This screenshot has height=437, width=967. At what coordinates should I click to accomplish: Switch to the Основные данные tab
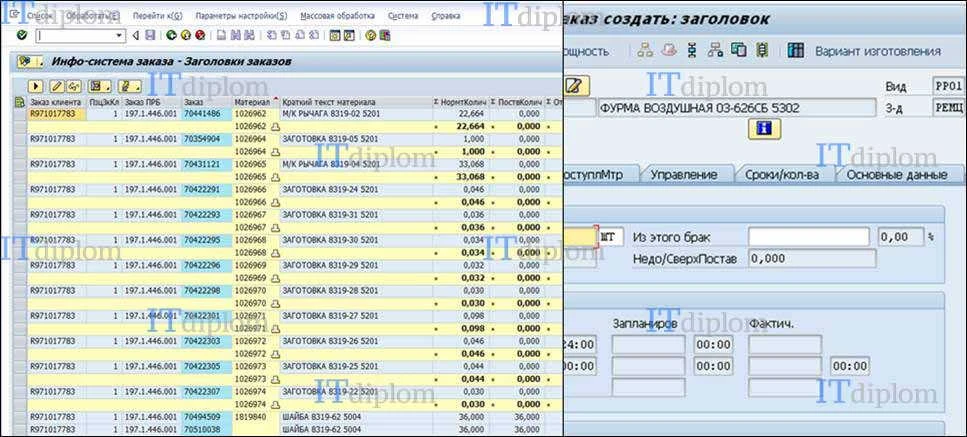click(897, 175)
